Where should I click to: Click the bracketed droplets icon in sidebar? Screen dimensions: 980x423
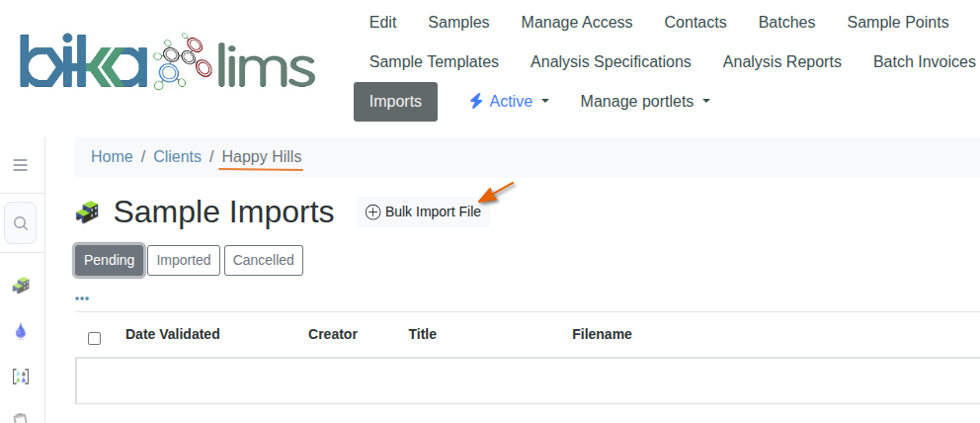tap(20, 377)
